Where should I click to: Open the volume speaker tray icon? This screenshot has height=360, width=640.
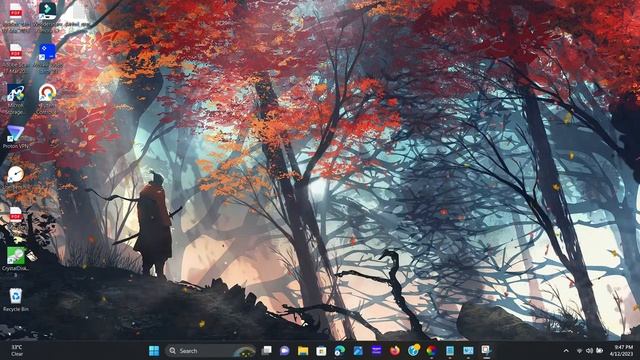pos(589,351)
